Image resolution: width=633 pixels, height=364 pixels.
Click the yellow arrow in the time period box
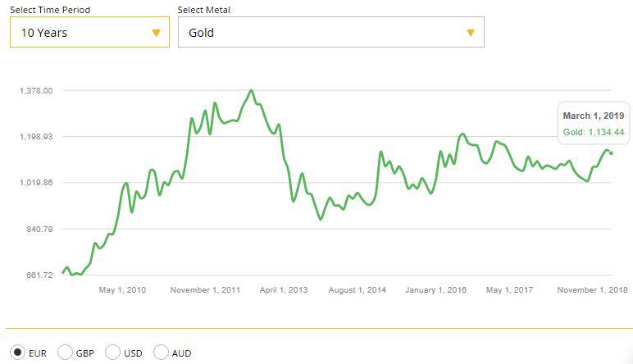tap(156, 33)
